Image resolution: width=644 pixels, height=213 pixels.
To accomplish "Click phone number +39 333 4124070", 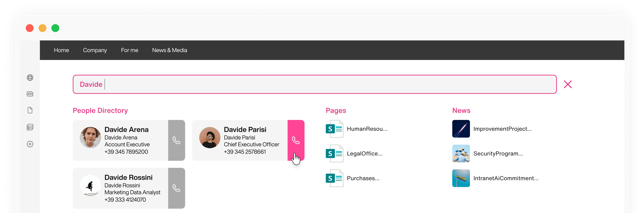I will (125, 200).
